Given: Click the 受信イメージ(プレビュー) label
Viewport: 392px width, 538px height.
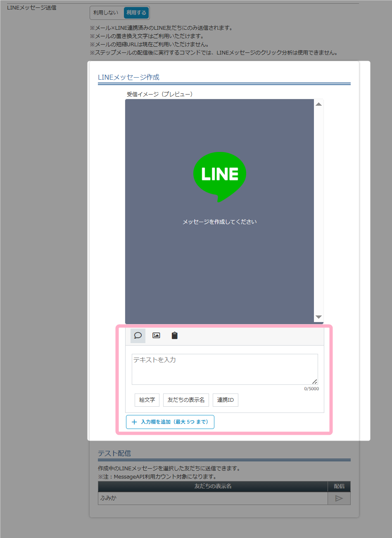Looking at the screenshot, I should click(x=159, y=94).
